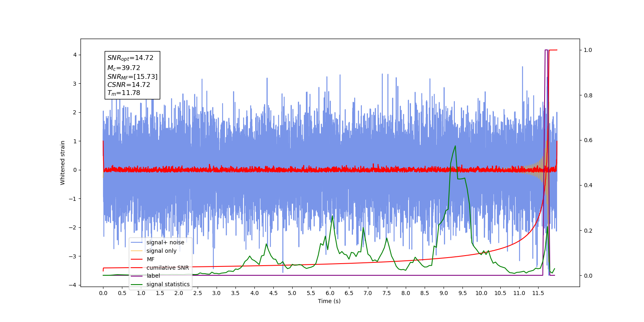Viewport: 644px width, 322px height.
Task: Click the CSNR=14.72 annotation text
Action: click(x=129, y=85)
